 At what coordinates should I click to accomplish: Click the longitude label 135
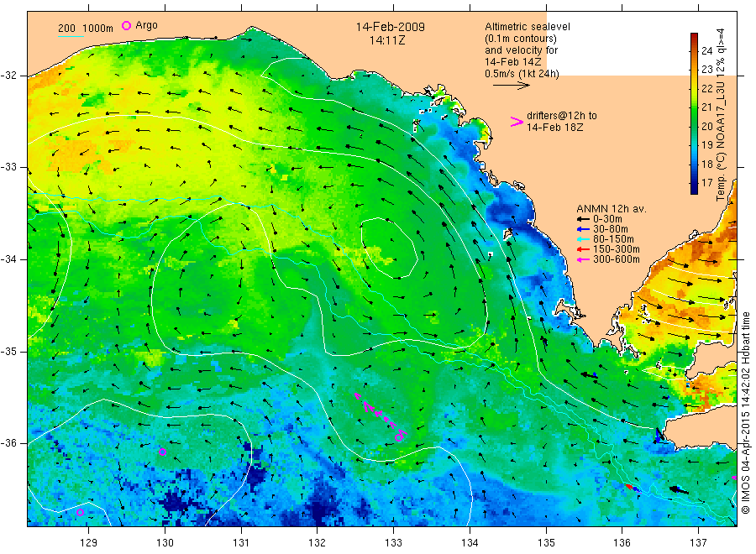546,542
